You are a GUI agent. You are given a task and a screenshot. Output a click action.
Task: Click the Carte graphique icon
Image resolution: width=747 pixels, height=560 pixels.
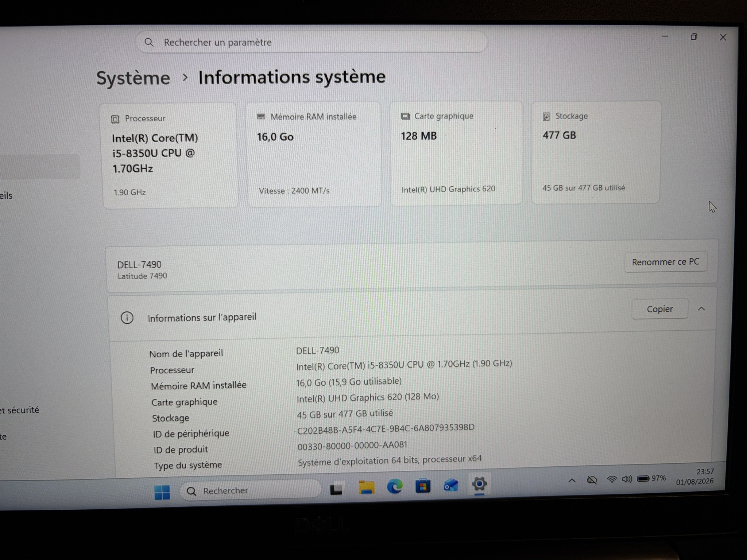[x=405, y=116]
